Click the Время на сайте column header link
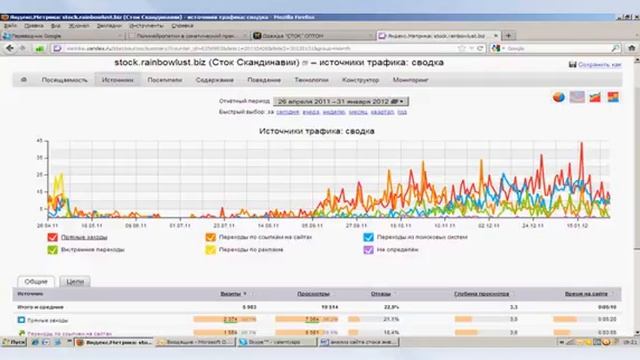 586,294
